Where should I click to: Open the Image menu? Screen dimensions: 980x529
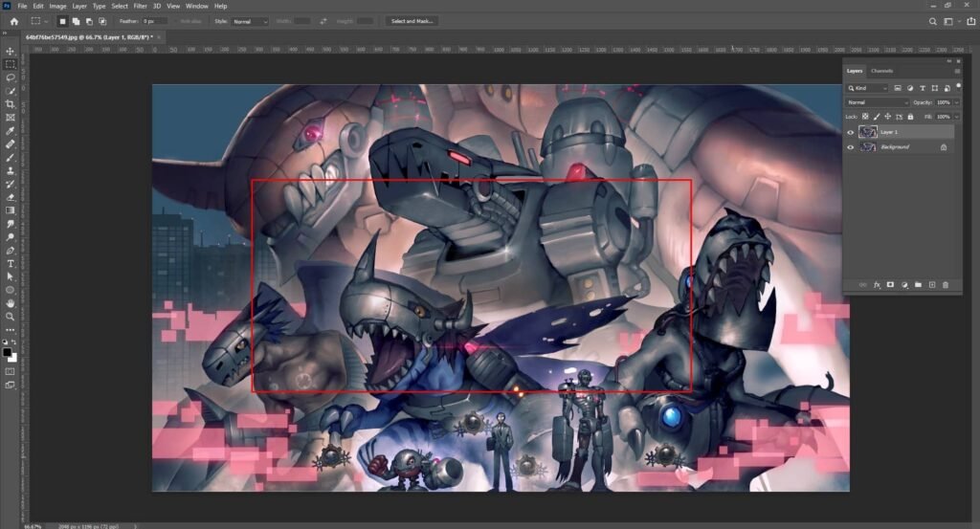click(57, 6)
